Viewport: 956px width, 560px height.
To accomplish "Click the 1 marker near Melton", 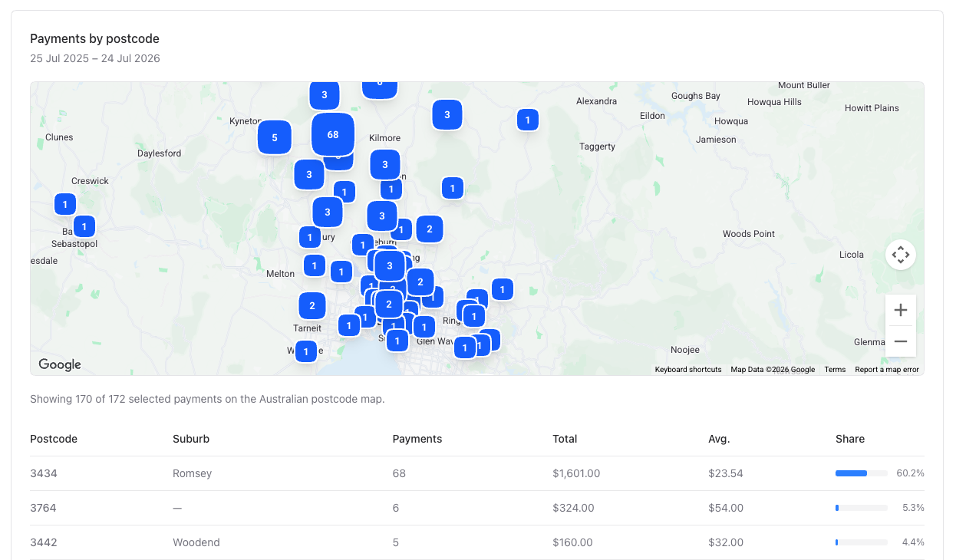I will [x=314, y=266].
